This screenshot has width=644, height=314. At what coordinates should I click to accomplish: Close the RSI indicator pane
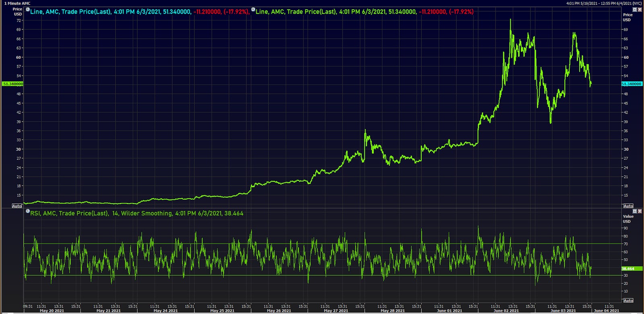point(640,211)
